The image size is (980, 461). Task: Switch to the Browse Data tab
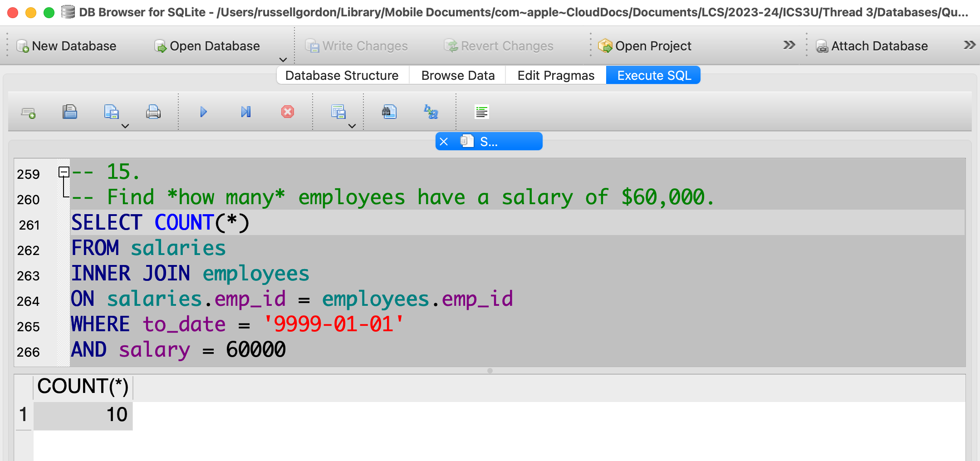[x=457, y=75]
